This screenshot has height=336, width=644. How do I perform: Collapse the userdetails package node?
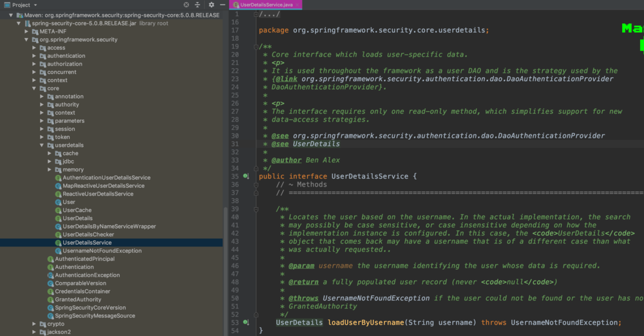point(43,145)
